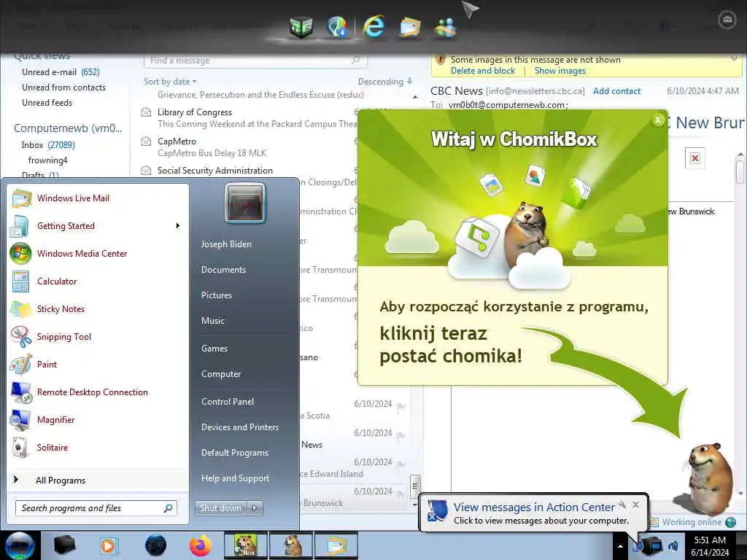This screenshot has height=560, width=747.
Task: Launch Calculator from Start menu
Action: click(x=57, y=281)
